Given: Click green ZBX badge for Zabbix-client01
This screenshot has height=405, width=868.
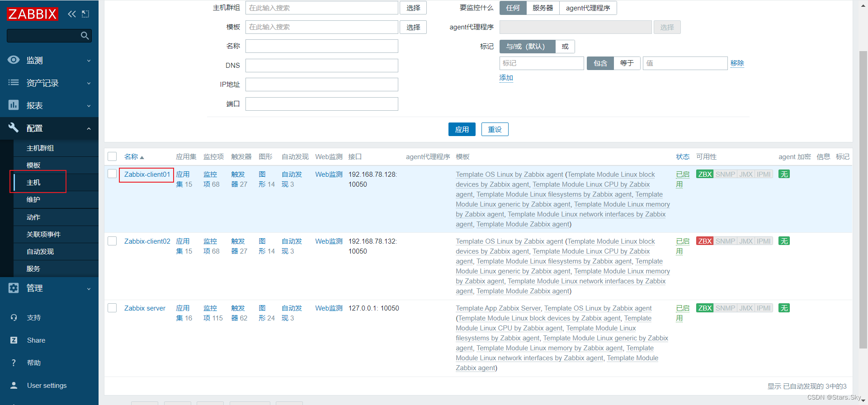Looking at the screenshot, I should pos(705,174).
